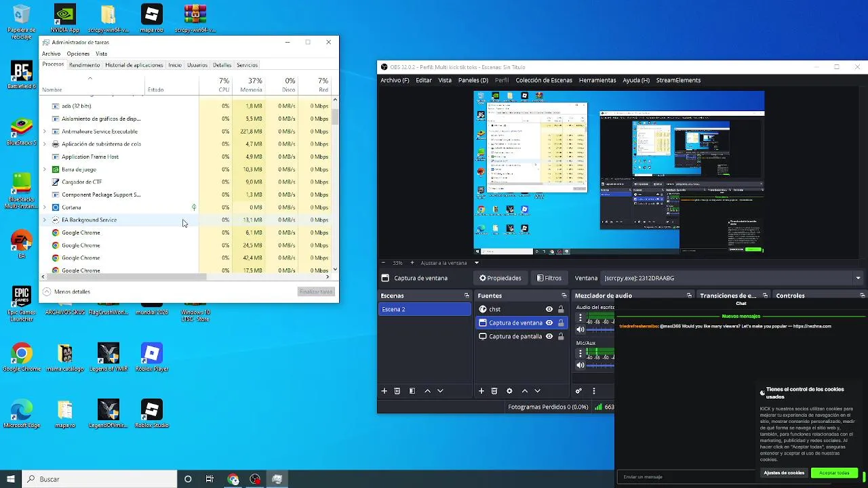The width and height of the screenshot is (868, 488).
Task: Open Battlefield 6 desktop shortcut
Action: (22, 75)
